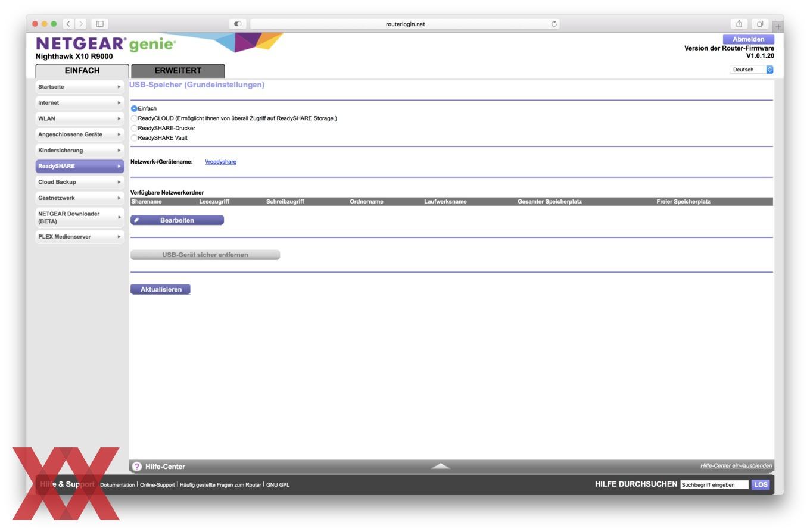This screenshot has width=810, height=532.
Task: Select the Einfach radio option
Action: (x=134, y=109)
